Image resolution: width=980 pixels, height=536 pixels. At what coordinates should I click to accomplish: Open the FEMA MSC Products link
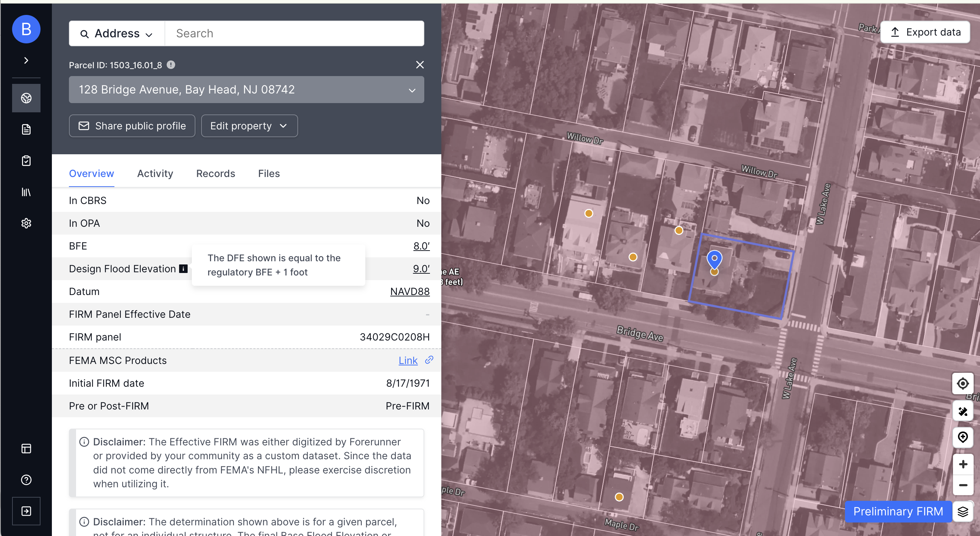(x=408, y=360)
